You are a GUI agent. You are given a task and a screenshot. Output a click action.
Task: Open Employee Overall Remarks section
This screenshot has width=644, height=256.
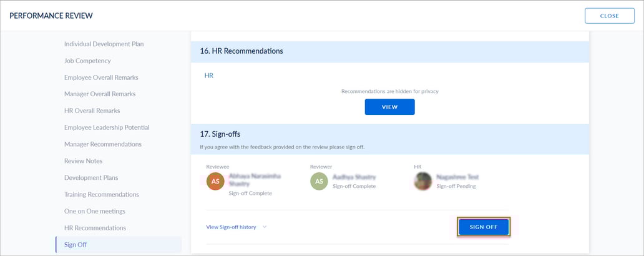pyautogui.click(x=101, y=77)
